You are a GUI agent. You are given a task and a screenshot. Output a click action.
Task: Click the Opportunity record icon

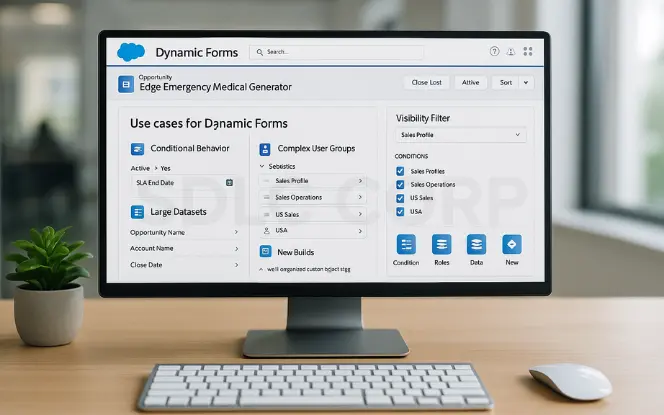pos(126,84)
